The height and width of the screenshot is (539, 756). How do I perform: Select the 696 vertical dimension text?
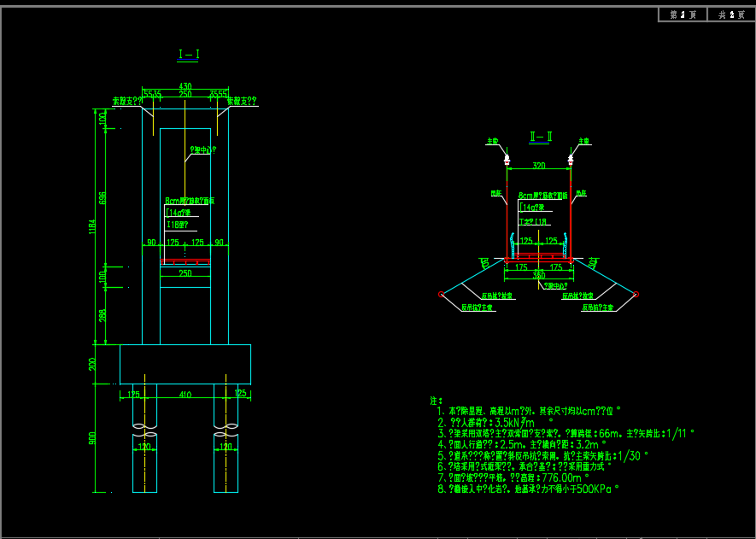pos(103,198)
